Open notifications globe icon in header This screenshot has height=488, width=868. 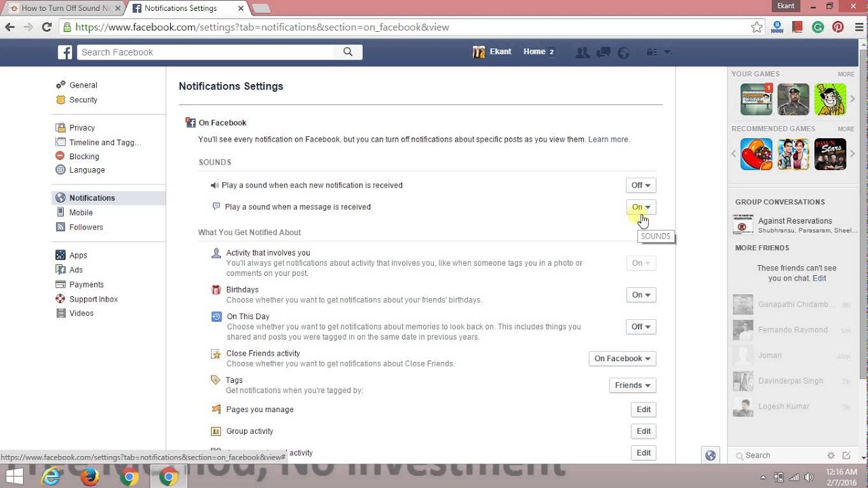coord(624,52)
